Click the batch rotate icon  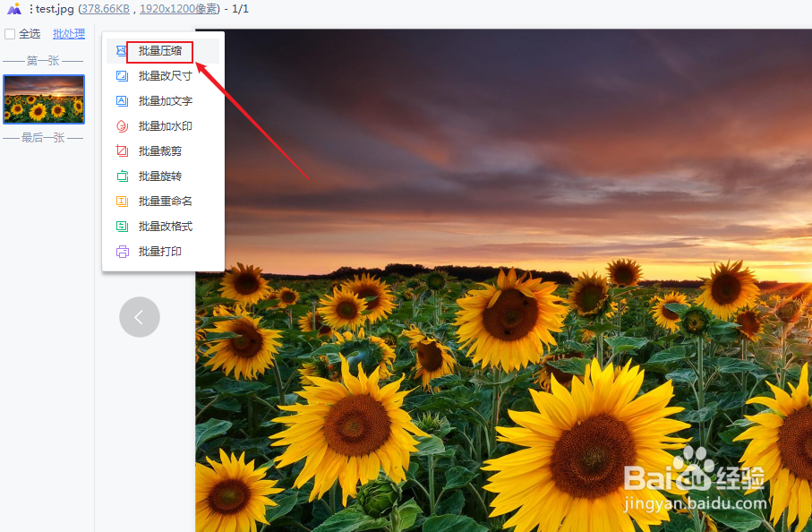122,176
